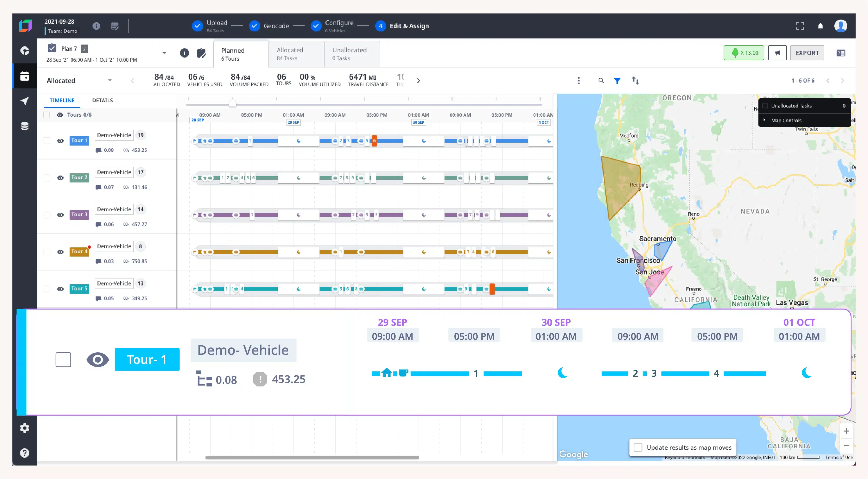The width and height of the screenshot is (868, 479).
Task: Open the notifications bell
Action: 820,26
